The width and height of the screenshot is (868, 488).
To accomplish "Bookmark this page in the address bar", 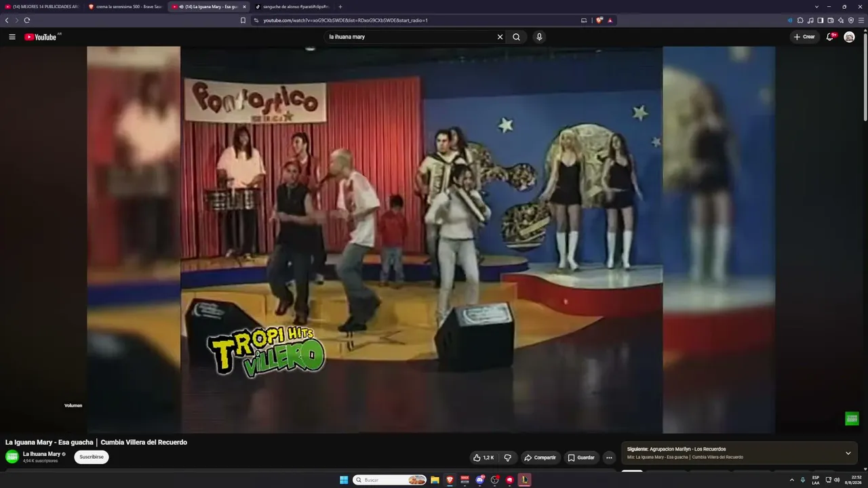I will click(x=243, y=20).
